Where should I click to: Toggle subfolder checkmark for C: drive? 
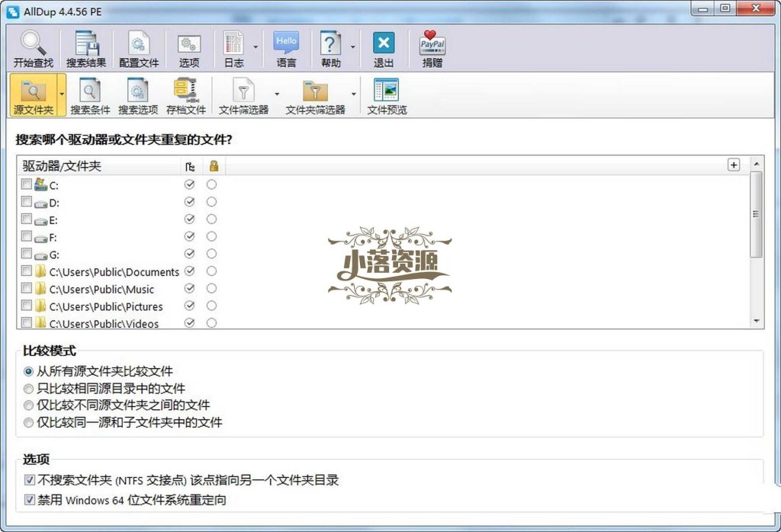189,184
